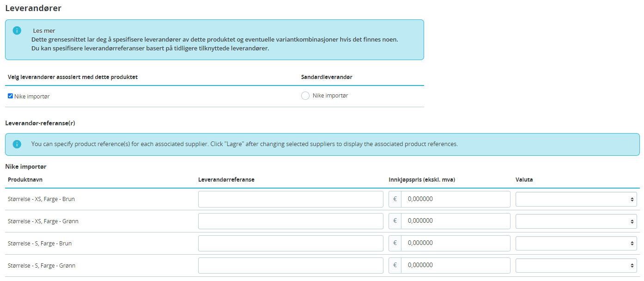
Task: Click purchase price field for S Grønn
Action: point(456,266)
